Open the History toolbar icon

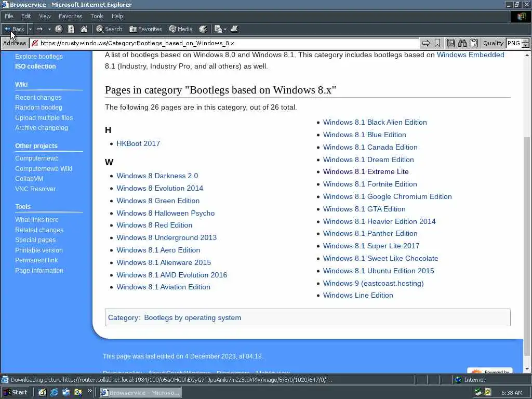point(203,29)
